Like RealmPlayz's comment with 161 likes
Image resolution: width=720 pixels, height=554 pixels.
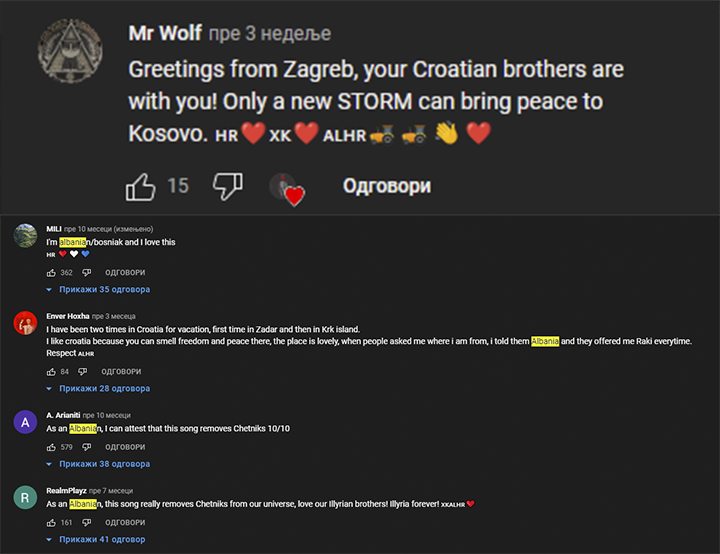tap(51, 523)
